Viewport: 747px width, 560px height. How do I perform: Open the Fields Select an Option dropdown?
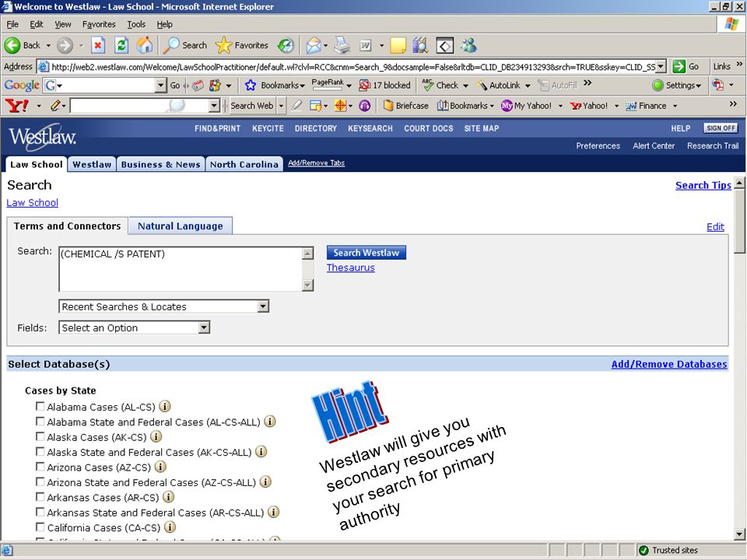[204, 327]
